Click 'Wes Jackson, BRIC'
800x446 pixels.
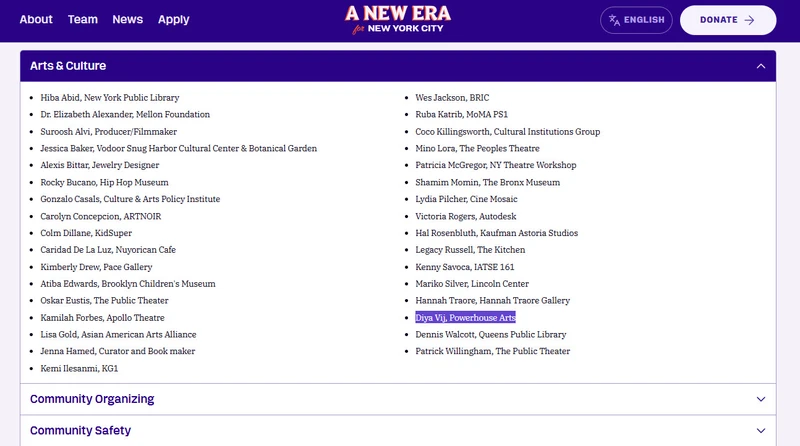coord(452,97)
